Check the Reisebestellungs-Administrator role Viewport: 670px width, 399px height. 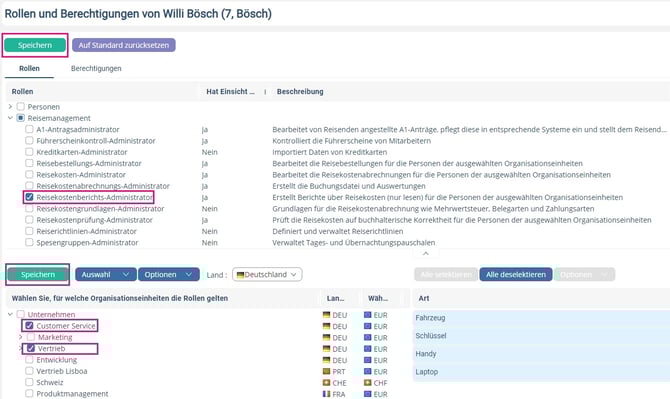(29, 163)
